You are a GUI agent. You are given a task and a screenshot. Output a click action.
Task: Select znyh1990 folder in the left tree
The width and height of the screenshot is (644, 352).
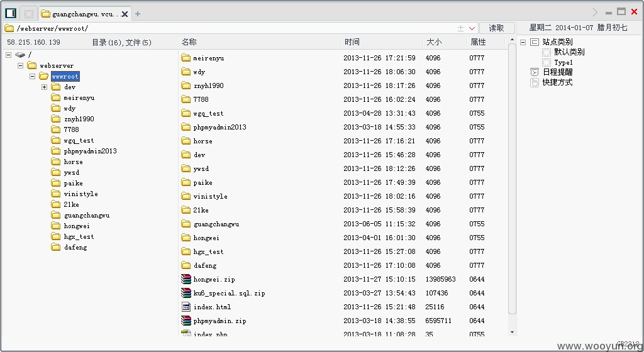click(x=79, y=119)
